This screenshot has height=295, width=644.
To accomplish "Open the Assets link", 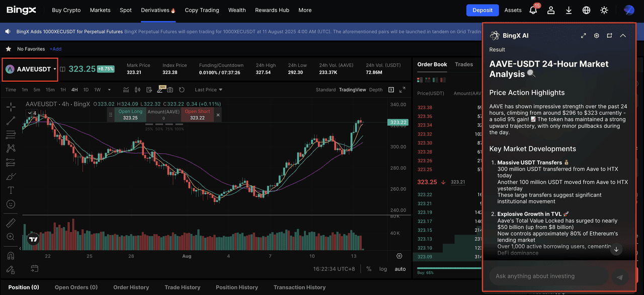I will (x=513, y=10).
